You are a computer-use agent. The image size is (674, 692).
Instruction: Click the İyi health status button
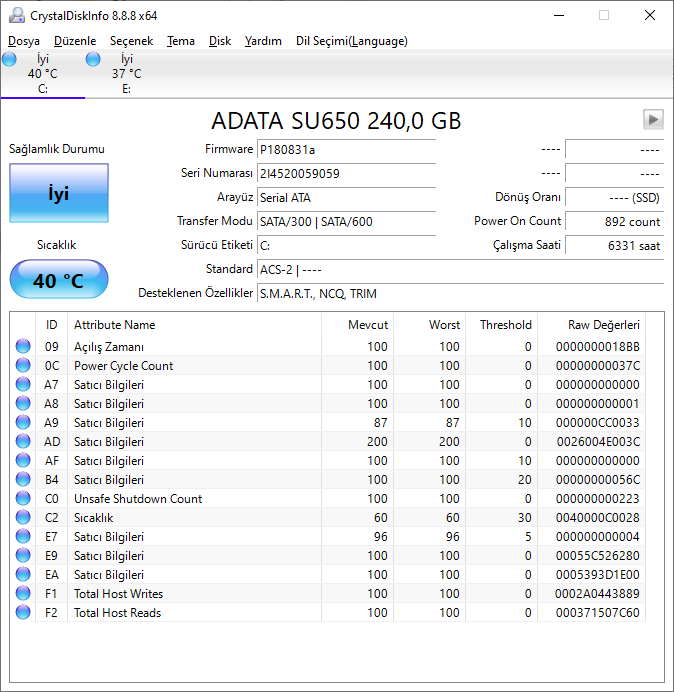click(58, 194)
